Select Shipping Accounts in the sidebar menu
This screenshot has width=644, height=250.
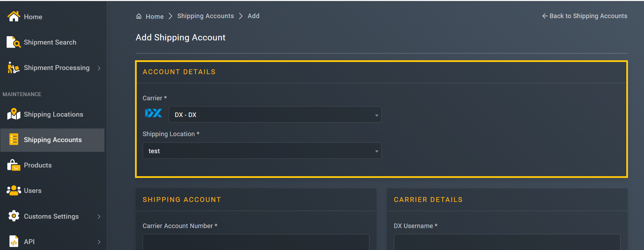pos(53,140)
